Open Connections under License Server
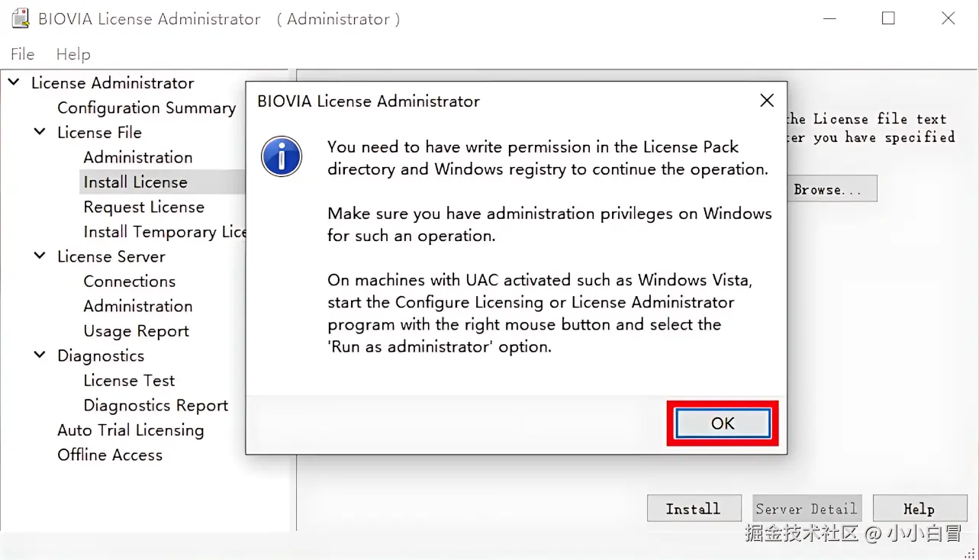The image size is (979, 560). click(129, 281)
